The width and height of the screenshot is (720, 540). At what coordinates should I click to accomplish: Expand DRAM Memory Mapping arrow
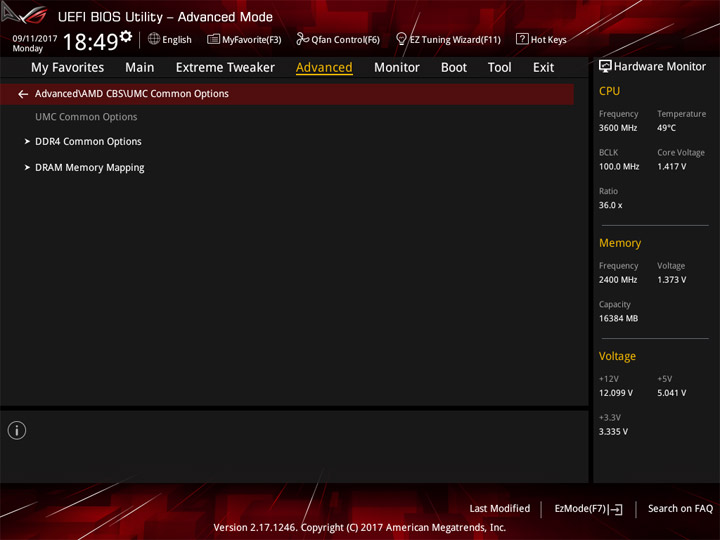27,168
